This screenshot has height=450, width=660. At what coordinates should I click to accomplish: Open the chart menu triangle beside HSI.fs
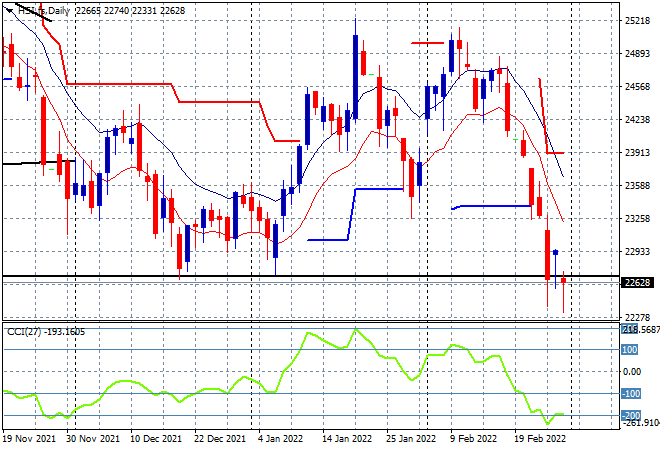tap(10, 11)
